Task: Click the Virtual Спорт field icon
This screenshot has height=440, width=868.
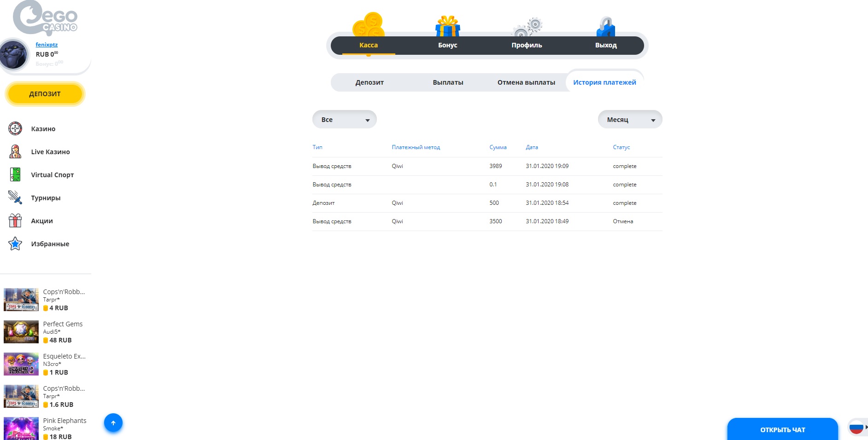Action: click(15, 175)
